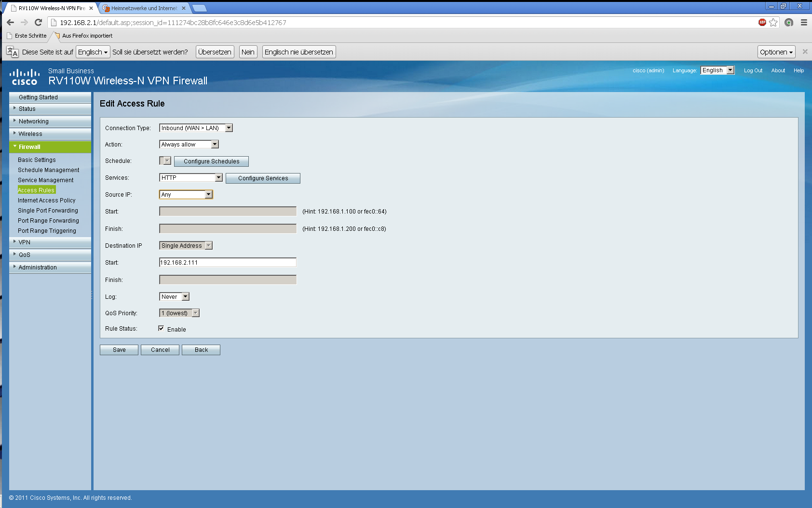Open the Destination IP Single Address dropdown
The height and width of the screenshot is (508, 812).
click(x=186, y=246)
